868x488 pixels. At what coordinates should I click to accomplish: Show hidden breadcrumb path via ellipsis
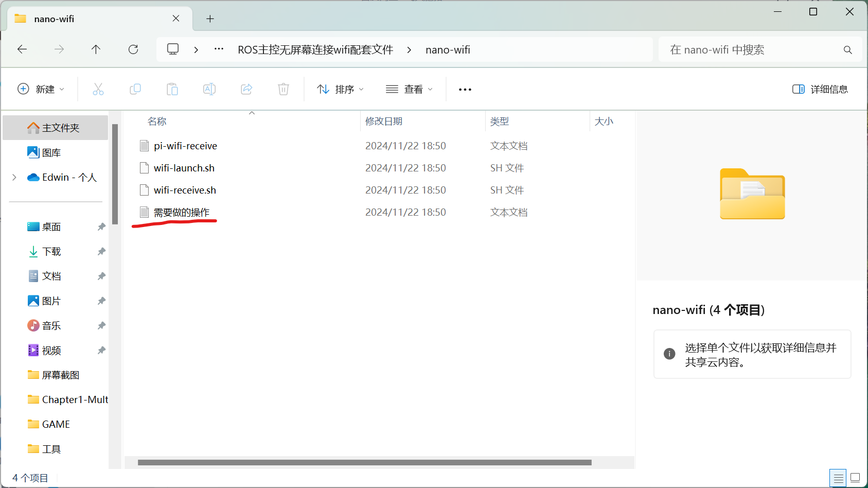(219, 49)
